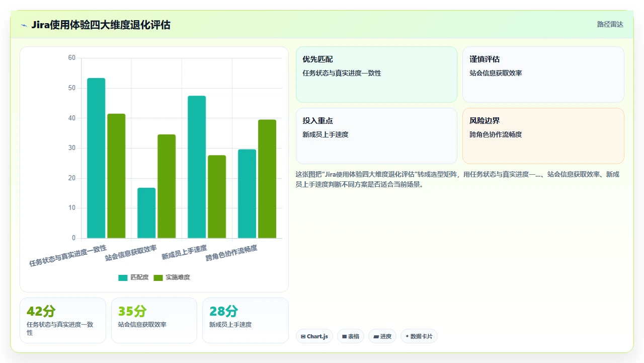
Task: Click the icon beside the Jira title
Action: pyautogui.click(x=24, y=25)
